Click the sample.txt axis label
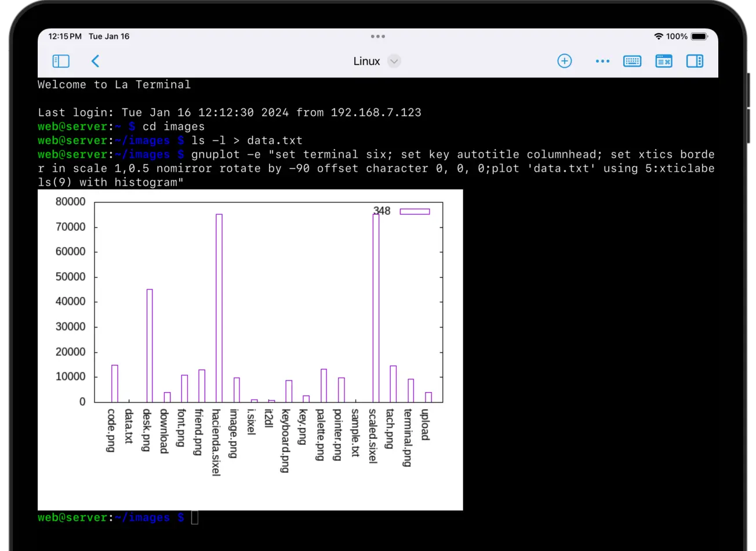The width and height of the screenshot is (756, 551). (355, 433)
